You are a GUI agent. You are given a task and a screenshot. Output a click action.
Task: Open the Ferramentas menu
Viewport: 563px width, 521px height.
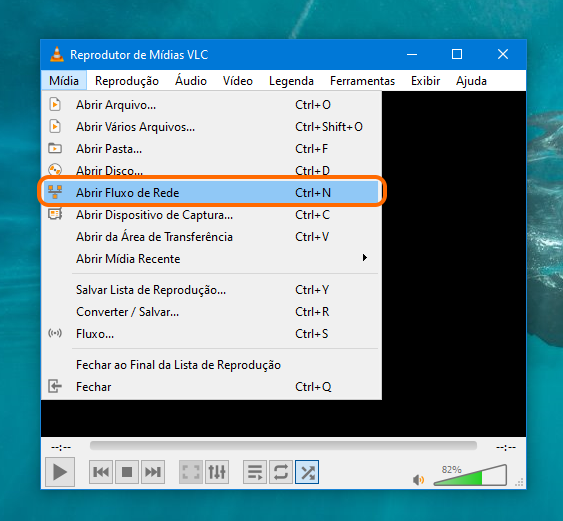pos(362,81)
